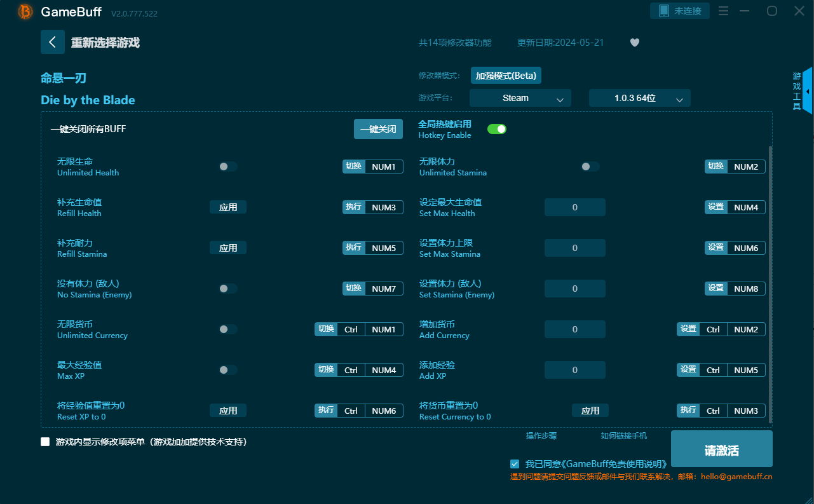The width and height of the screenshot is (814, 504).
Task: Click NUM3 hotkey for Refill Health
Action: (x=384, y=207)
